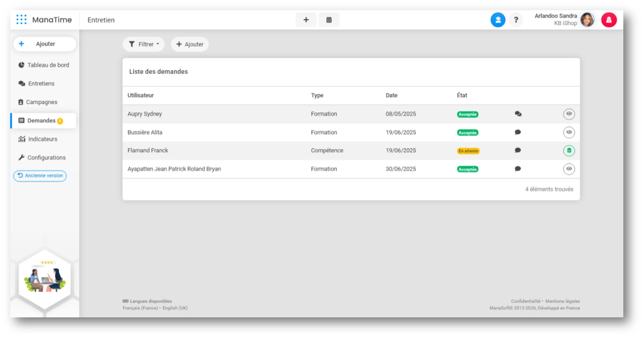
Task: Open comment bubble for Bussière Alita
Action: point(518,132)
